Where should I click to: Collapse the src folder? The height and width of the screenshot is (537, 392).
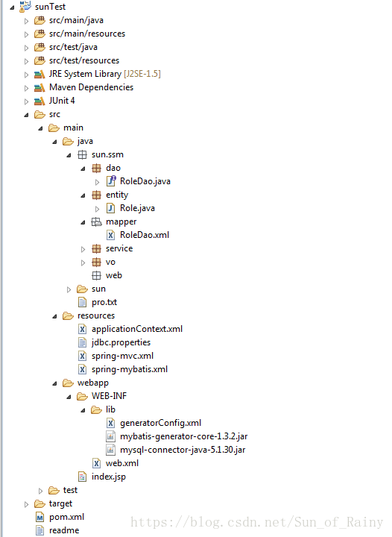[x=26, y=115]
